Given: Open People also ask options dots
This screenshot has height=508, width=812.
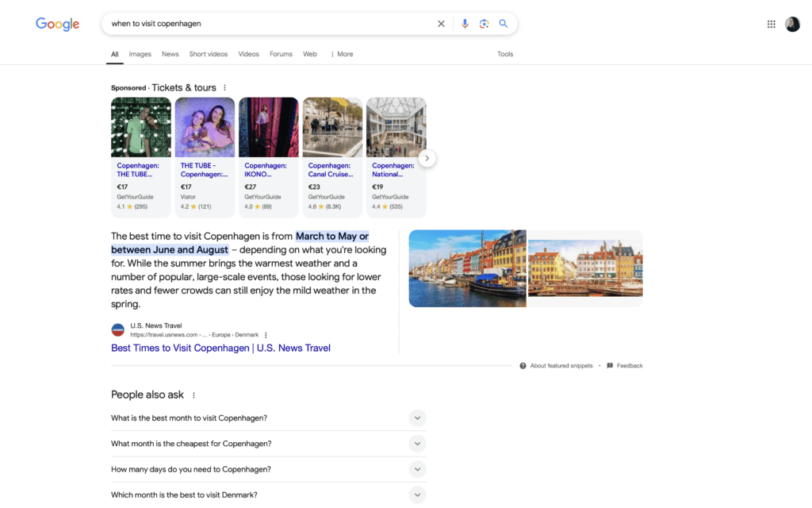Looking at the screenshot, I should click(193, 395).
